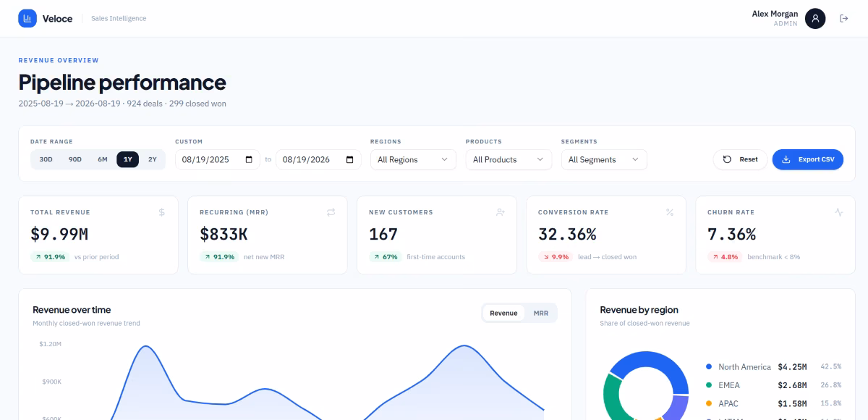Click the 167 new customers value
868x420 pixels.
(x=383, y=234)
